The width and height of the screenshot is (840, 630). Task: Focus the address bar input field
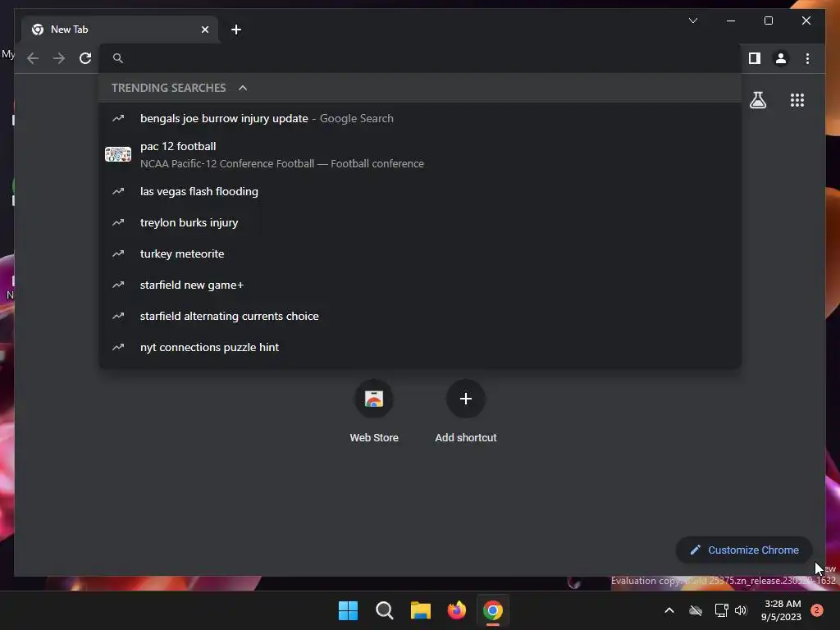coord(420,58)
